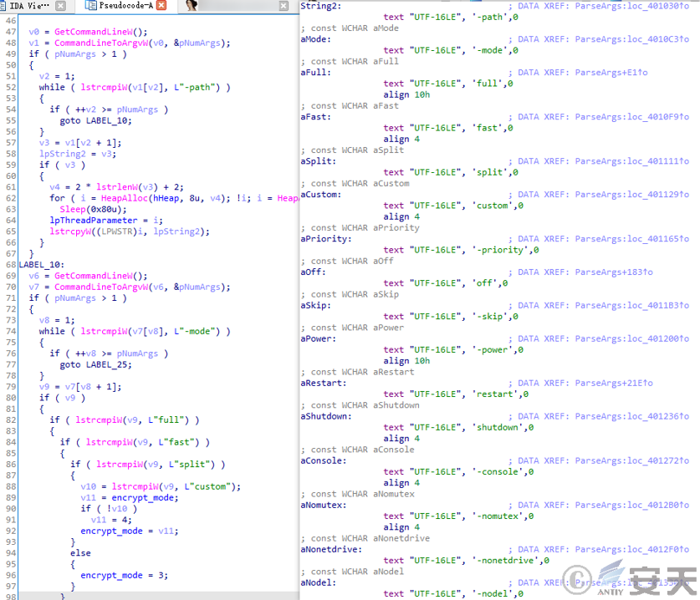Follow XREF ParseArgs:loc_401200 beside aPower

[x=632, y=338]
